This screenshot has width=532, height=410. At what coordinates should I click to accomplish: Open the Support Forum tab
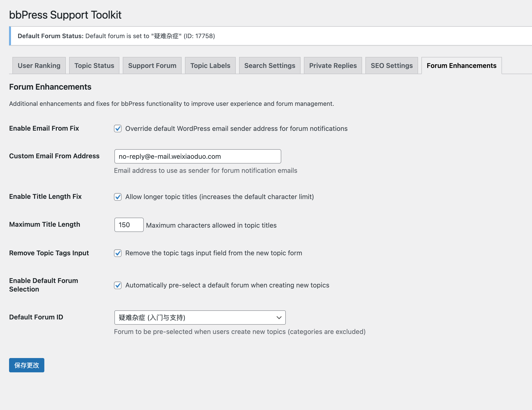(x=152, y=66)
